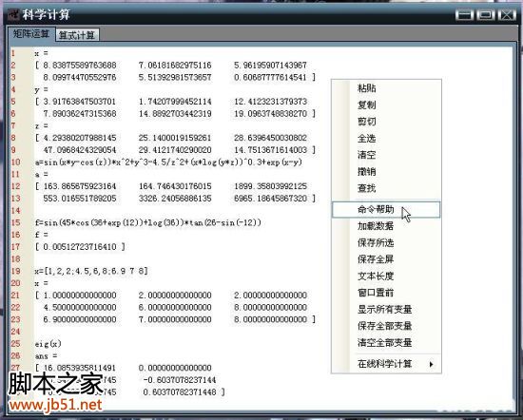Click value 4.50000000000000 in the matrix
Viewport: 523px width, 420px height.
tap(80, 307)
